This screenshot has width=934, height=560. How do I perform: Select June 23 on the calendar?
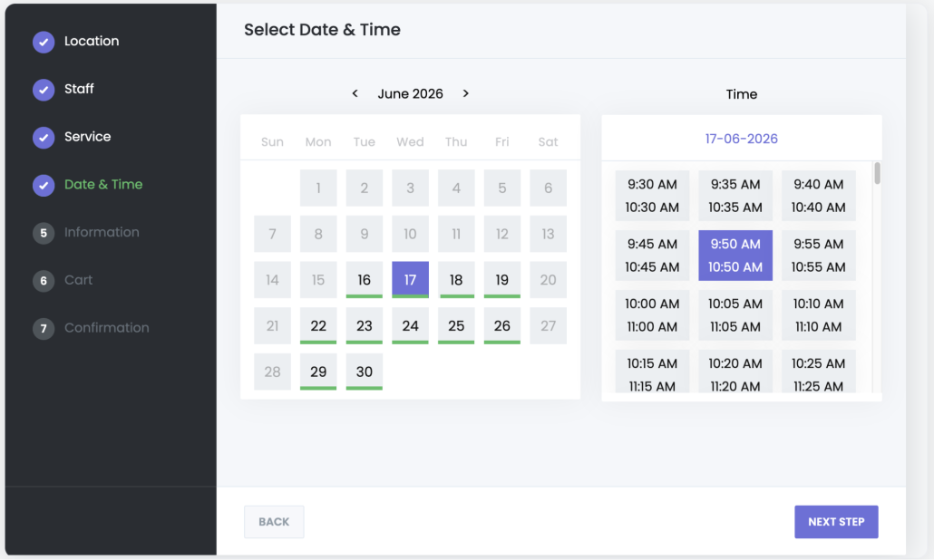[364, 325]
